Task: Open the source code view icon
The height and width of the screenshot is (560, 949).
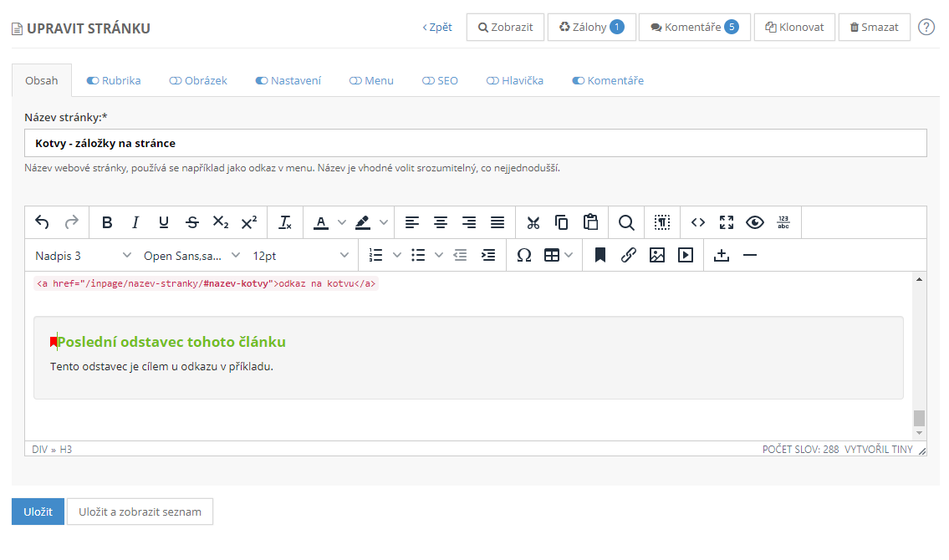Action: (698, 222)
